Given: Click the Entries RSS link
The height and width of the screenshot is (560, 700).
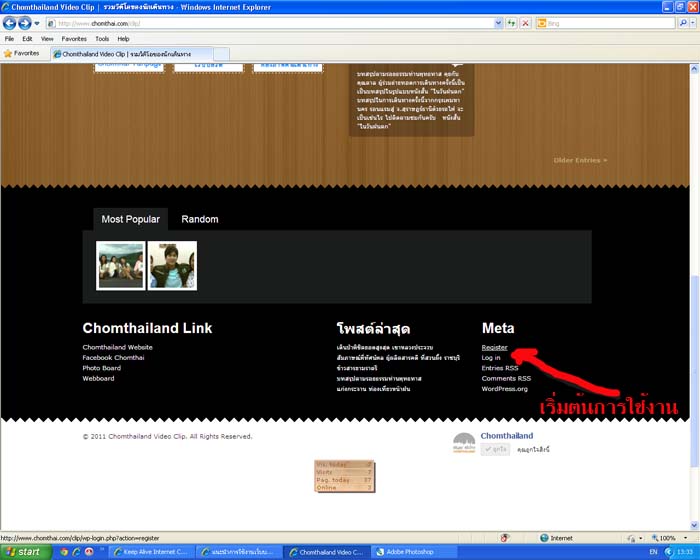Looking at the screenshot, I should (x=500, y=368).
